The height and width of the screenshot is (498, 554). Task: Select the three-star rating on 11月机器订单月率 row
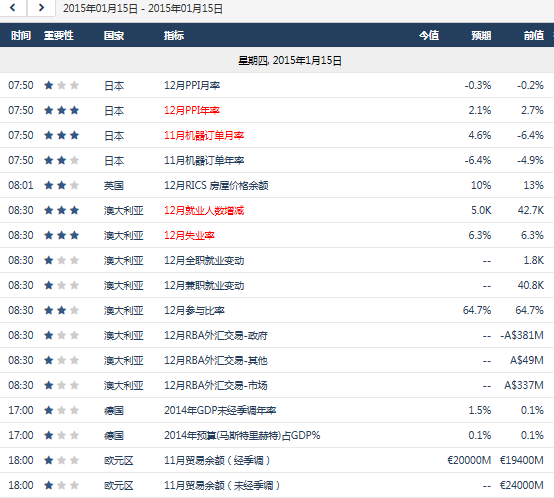[x=61, y=135]
